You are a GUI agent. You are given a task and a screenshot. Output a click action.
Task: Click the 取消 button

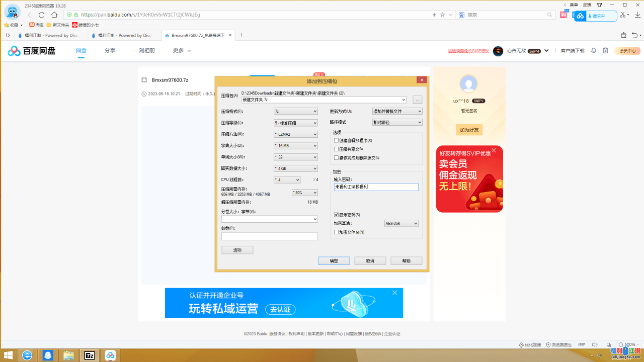(x=370, y=261)
